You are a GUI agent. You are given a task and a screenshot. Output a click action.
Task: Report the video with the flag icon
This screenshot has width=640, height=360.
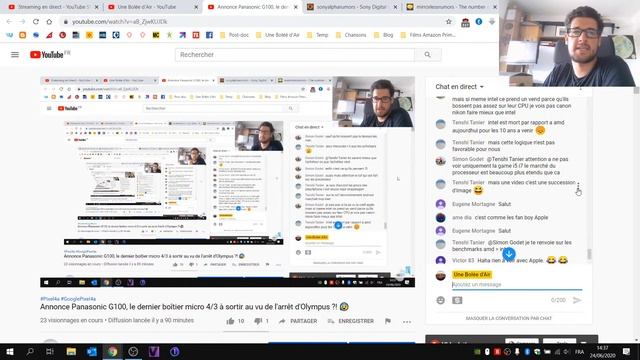(388, 321)
